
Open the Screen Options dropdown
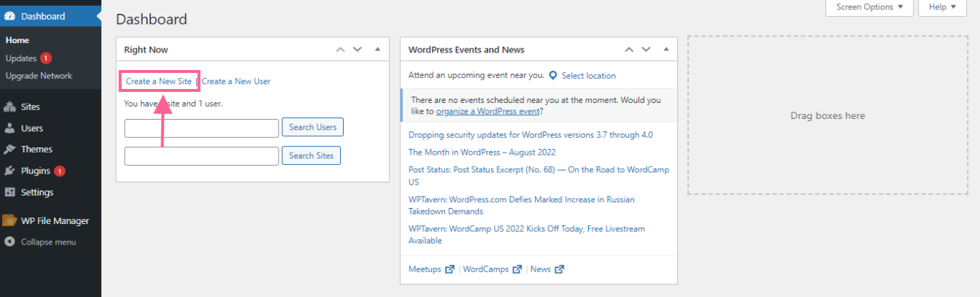click(x=870, y=7)
